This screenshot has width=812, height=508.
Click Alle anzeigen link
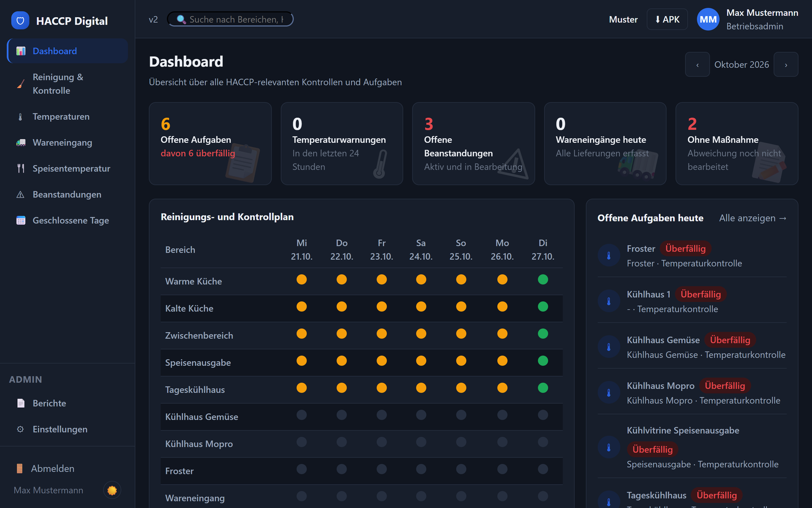(x=753, y=218)
